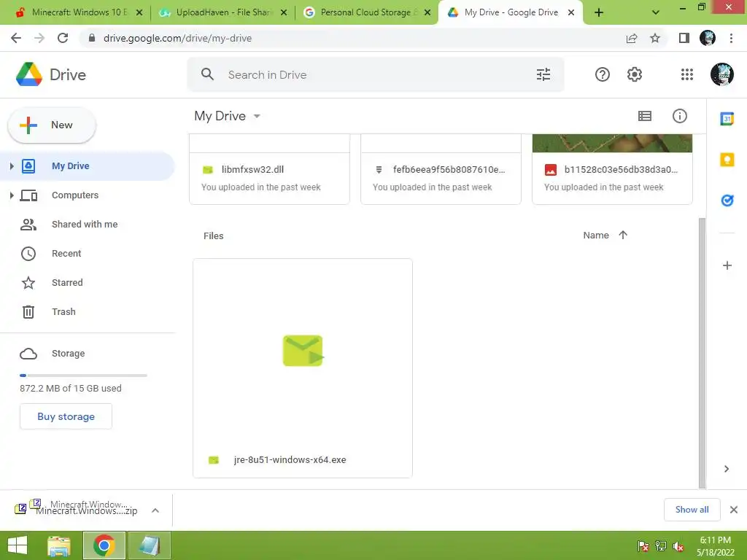Click the Google Drive logo
Image resolution: width=747 pixels, height=560 pixels.
tap(29, 74)
